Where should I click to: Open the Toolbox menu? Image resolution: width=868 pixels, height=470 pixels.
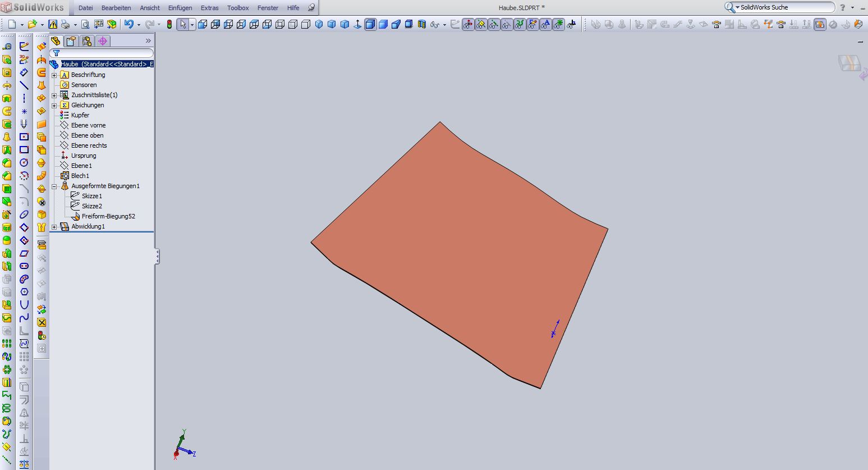[238, 8]
